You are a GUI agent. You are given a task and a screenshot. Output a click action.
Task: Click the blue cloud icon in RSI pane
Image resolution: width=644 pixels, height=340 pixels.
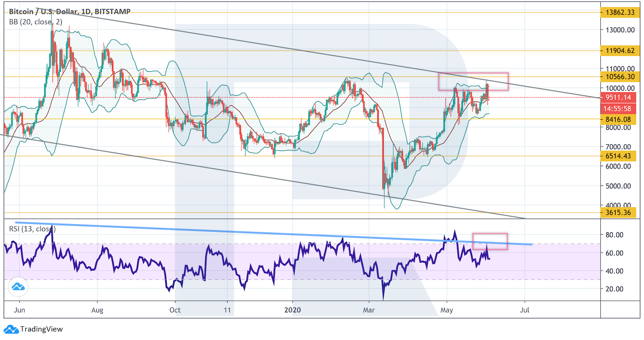click(18, 287)
